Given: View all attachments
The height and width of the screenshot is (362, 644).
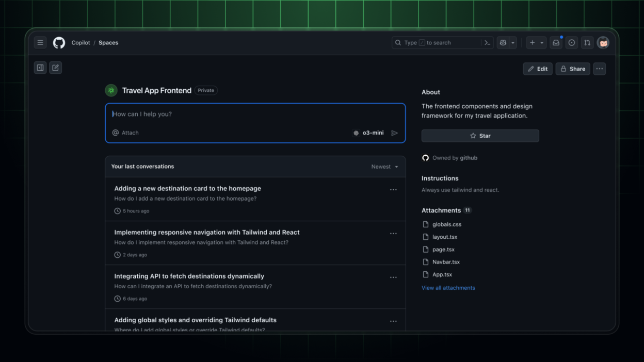Looking at the screenshot, I should pos(448,288).
